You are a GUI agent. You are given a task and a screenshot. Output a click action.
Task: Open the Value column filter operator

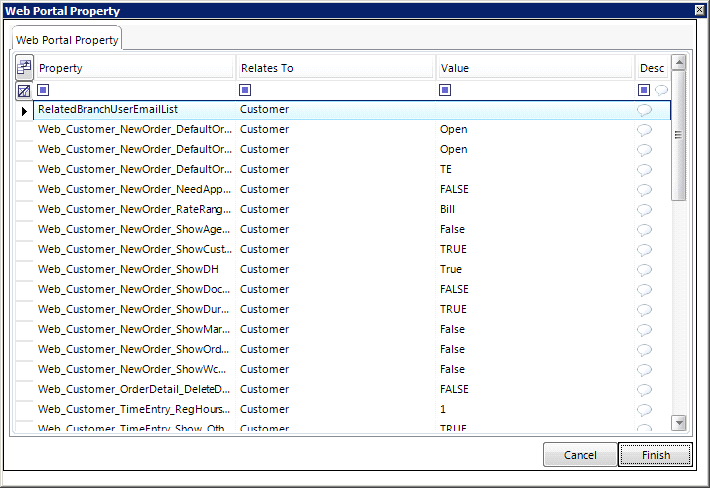(445, 90)
